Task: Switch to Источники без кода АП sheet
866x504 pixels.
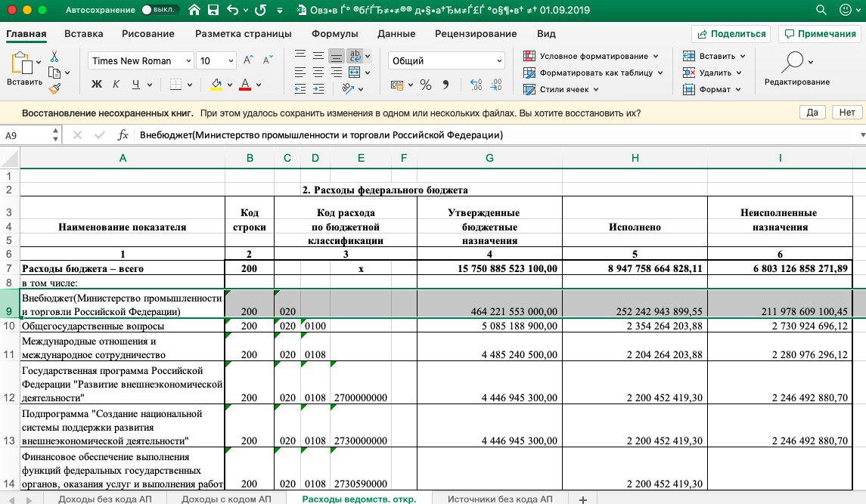Action: pyautogui.click(x=500, y=499)
